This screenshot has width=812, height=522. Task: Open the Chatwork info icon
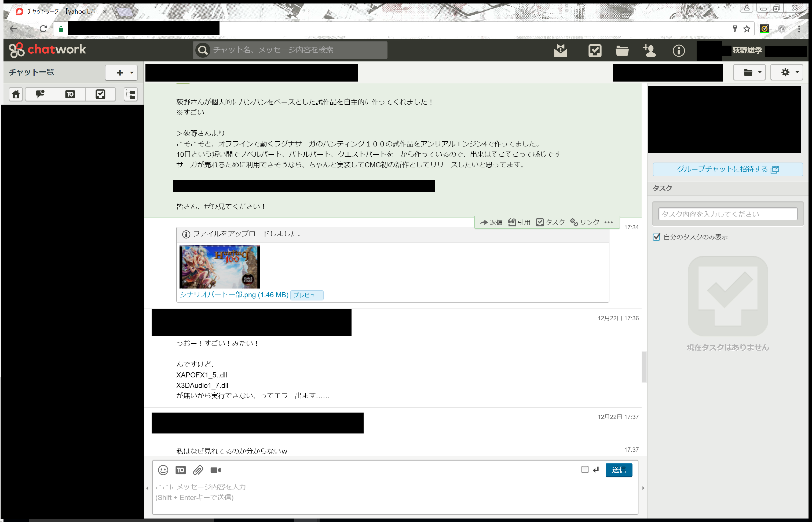pyautogui.click(x=679, y=50)
